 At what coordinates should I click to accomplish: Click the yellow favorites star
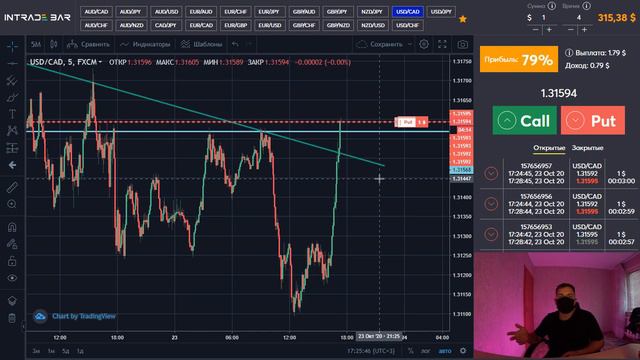(x=463, y=19)
